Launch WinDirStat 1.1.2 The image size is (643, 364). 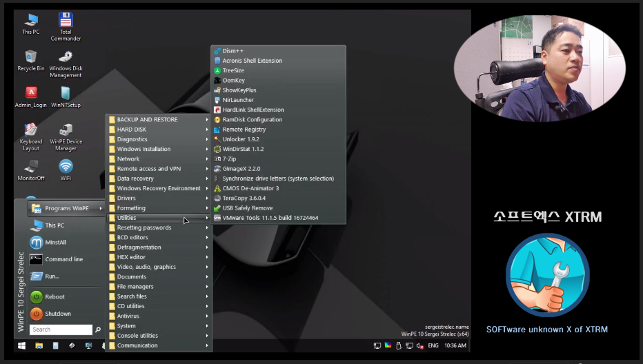pyautogui.click(x=278, y=149)
